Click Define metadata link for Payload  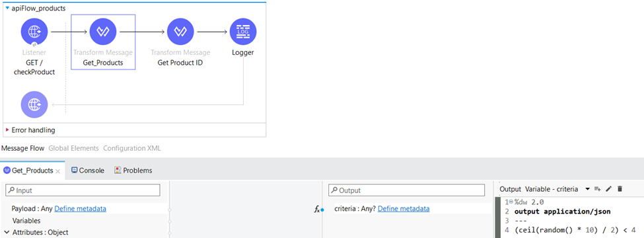point(80,209)
